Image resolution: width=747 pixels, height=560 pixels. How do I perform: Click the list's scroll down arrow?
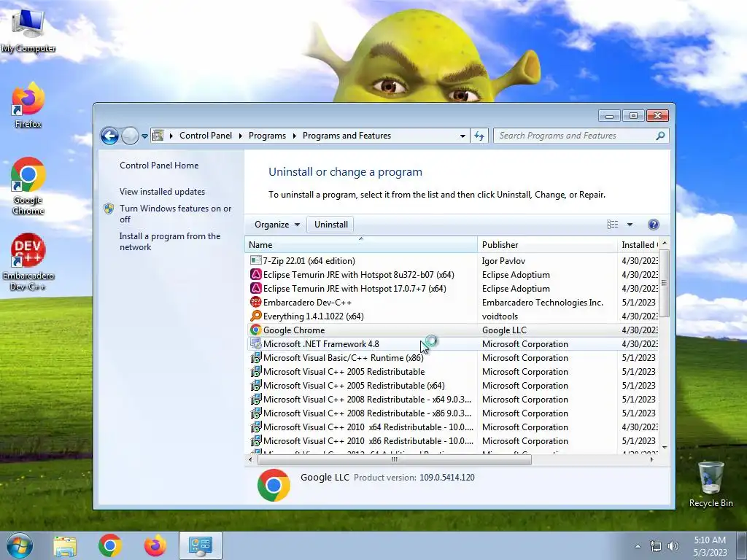(x=665, y=448)
